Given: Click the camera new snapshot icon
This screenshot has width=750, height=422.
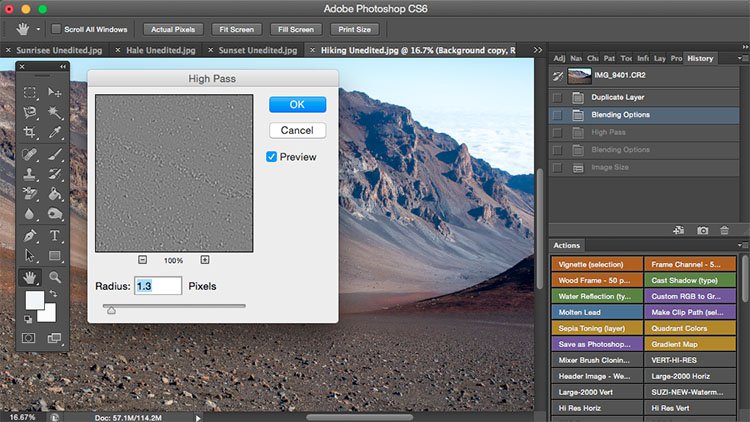Looking at the screenshot, I should click(703, 231).
